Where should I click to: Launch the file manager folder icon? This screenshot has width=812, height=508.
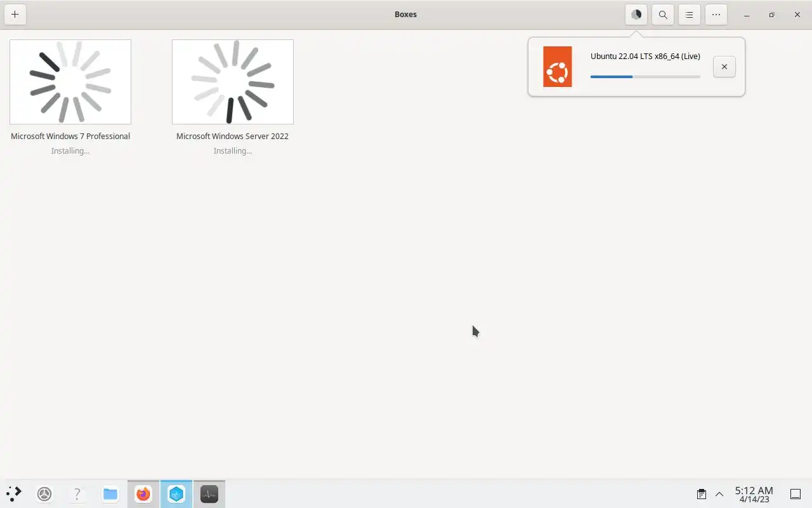point(110,494)
